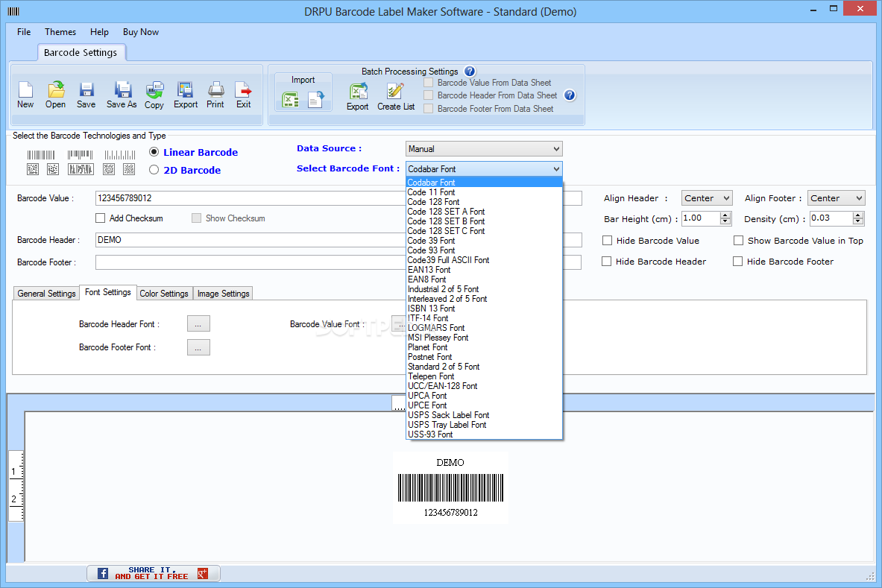The image size is (882, 588).
Task: Toggle Hide Barcode Header checkbox
Action: (x=606, y=262)
